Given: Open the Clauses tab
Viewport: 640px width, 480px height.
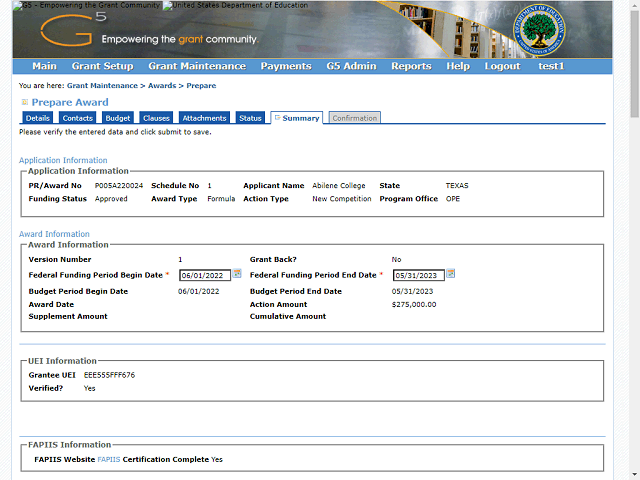Looking at the screenshot, I should pyautogui.click(x=156, y=118).
